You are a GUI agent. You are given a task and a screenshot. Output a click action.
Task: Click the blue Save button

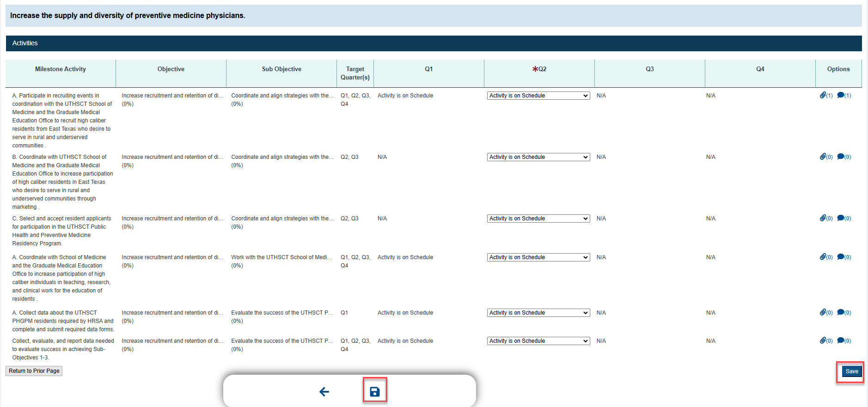(852, 371)
